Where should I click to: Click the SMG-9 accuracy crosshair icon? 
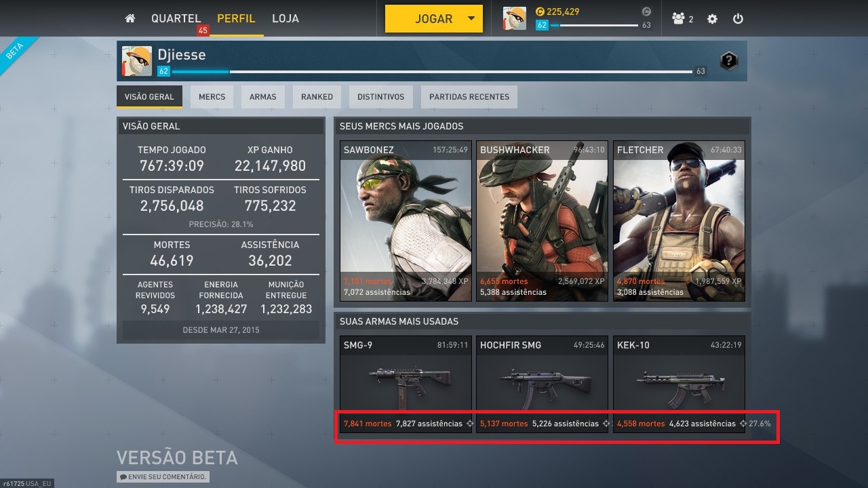click(469, 424)
